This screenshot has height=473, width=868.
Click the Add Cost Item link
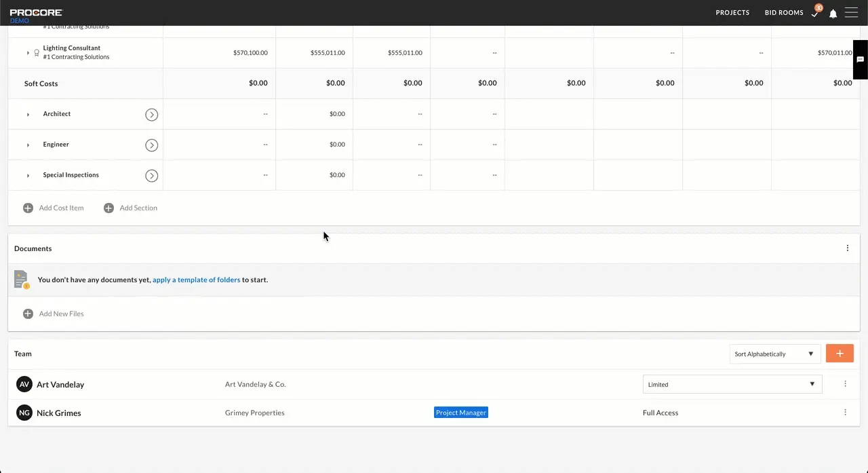(61, 208)
